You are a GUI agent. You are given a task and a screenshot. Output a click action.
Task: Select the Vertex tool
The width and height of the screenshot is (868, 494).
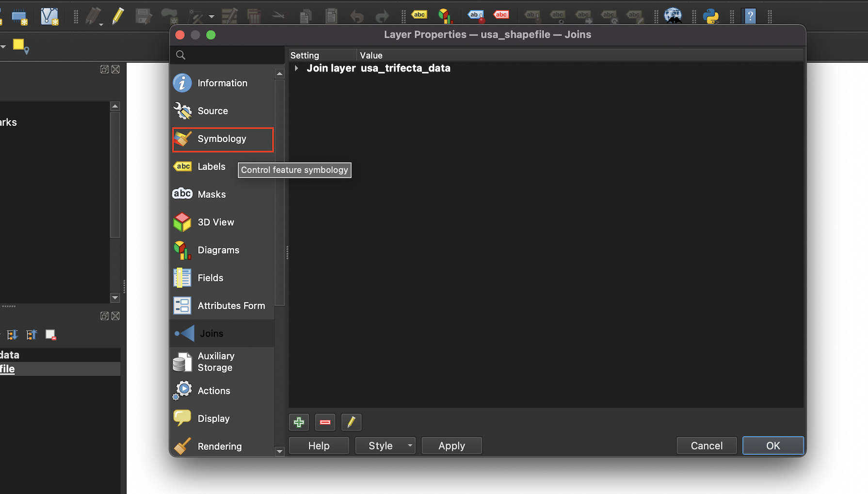(49, 16)
